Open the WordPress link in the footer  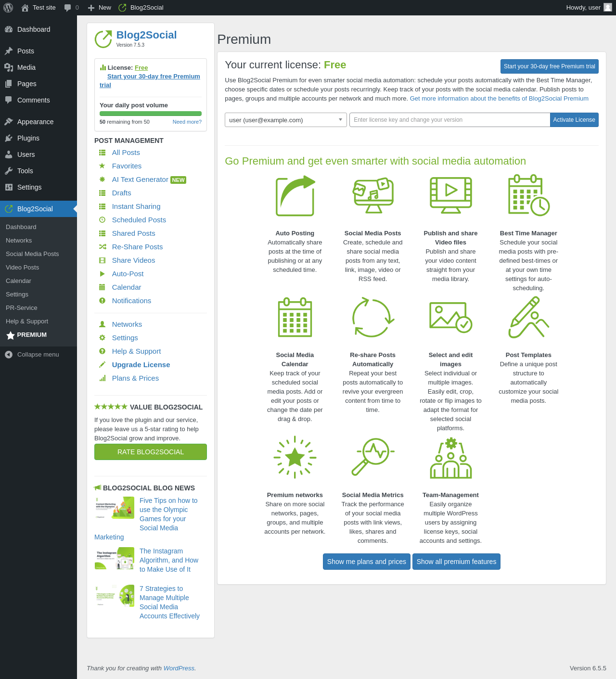point(179,668)
